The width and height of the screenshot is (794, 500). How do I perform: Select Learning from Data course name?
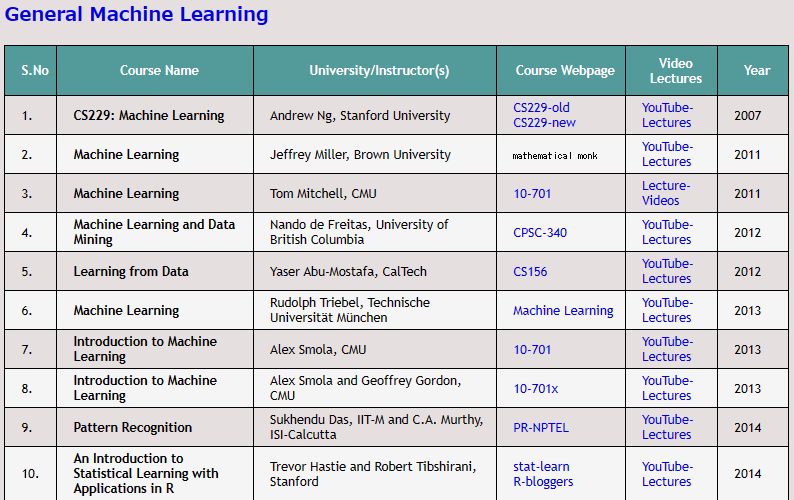(x=131, y=272)
